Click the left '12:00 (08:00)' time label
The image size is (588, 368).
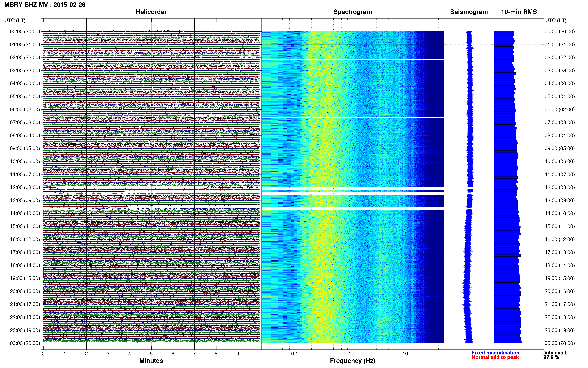[x=25, y=187]
